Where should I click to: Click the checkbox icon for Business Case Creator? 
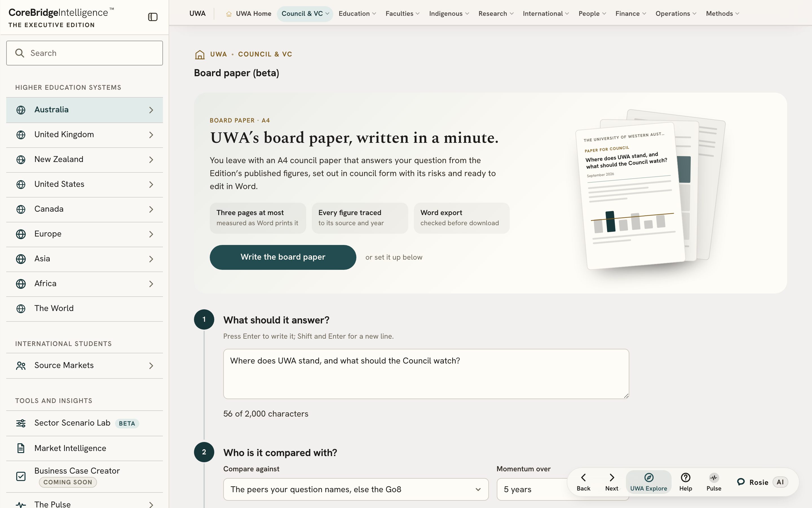coord(21,476)
